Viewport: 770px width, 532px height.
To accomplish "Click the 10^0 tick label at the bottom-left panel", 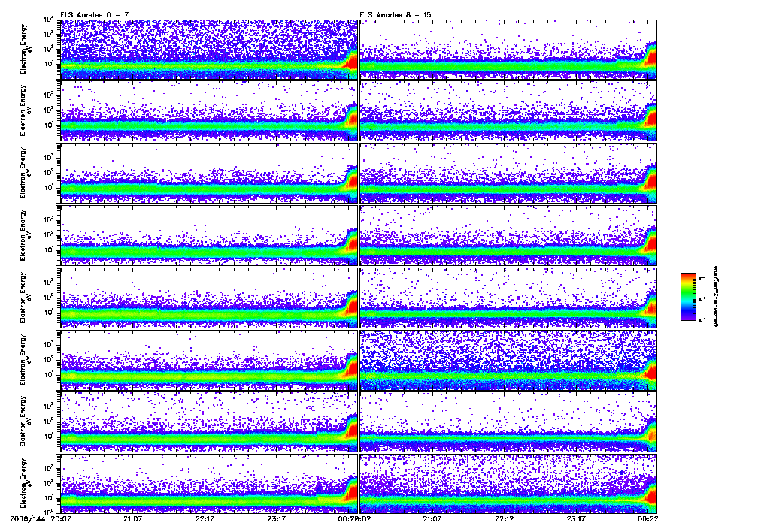I will pos(49,512).
